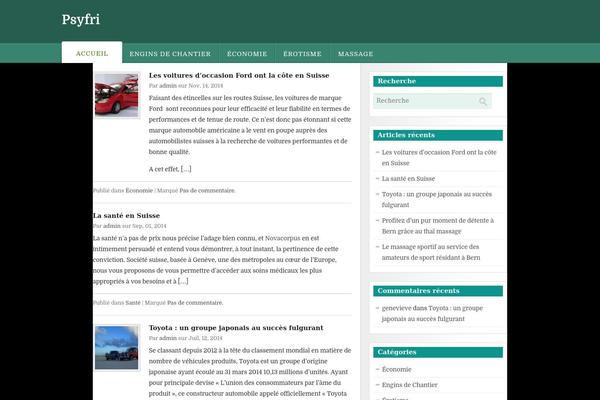
Task: Open the Santé category link under article
Action: coord(133,303)
